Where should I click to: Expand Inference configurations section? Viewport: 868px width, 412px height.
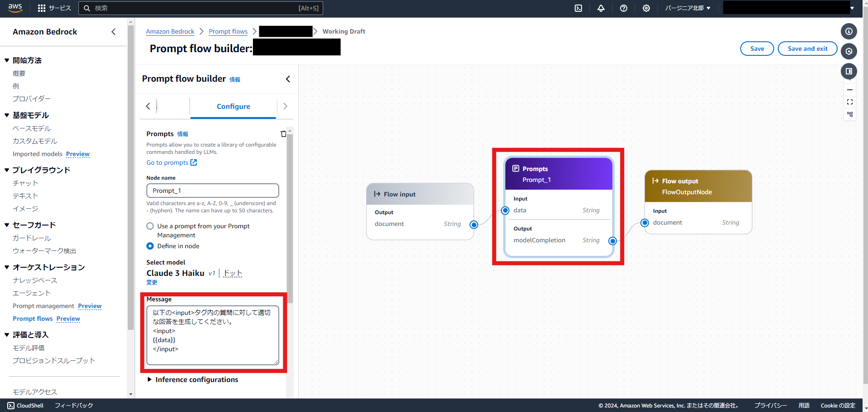click(x=193, y=379)
